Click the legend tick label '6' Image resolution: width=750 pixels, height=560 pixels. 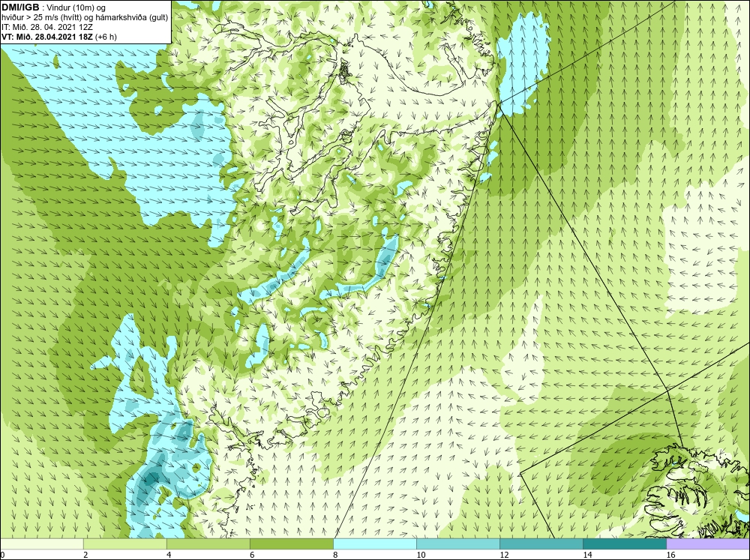click(x=252, y=555)
